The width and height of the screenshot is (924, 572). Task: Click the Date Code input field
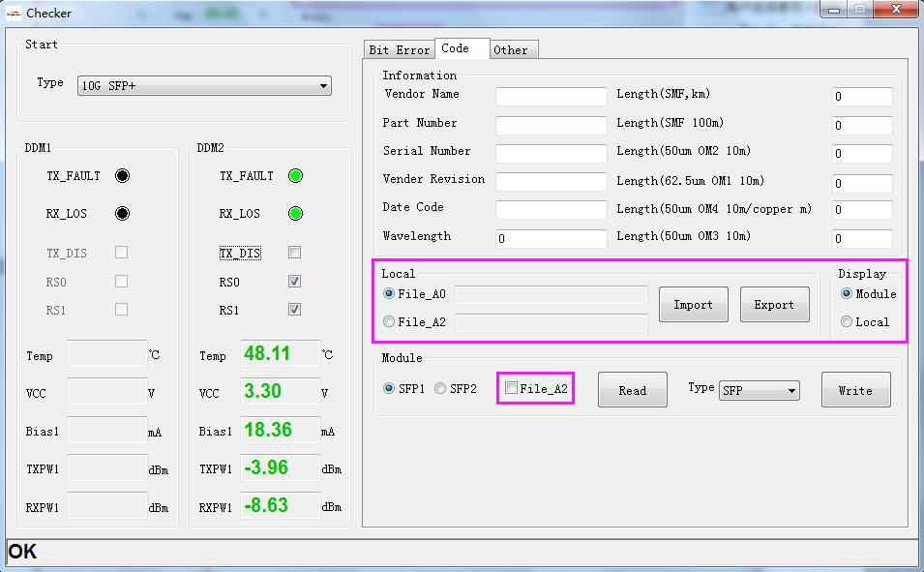pyautogui.click(x=551, y=210)
